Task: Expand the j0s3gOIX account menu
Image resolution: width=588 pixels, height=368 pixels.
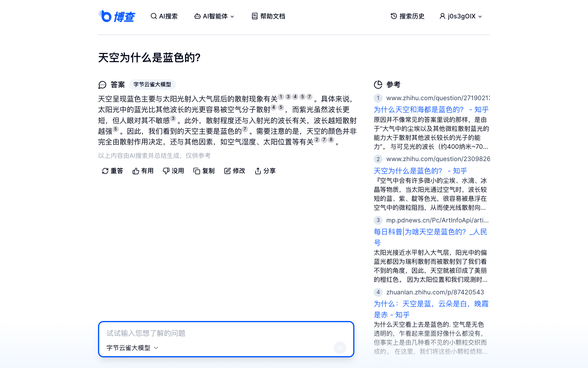Action: [x=460, y=16]
